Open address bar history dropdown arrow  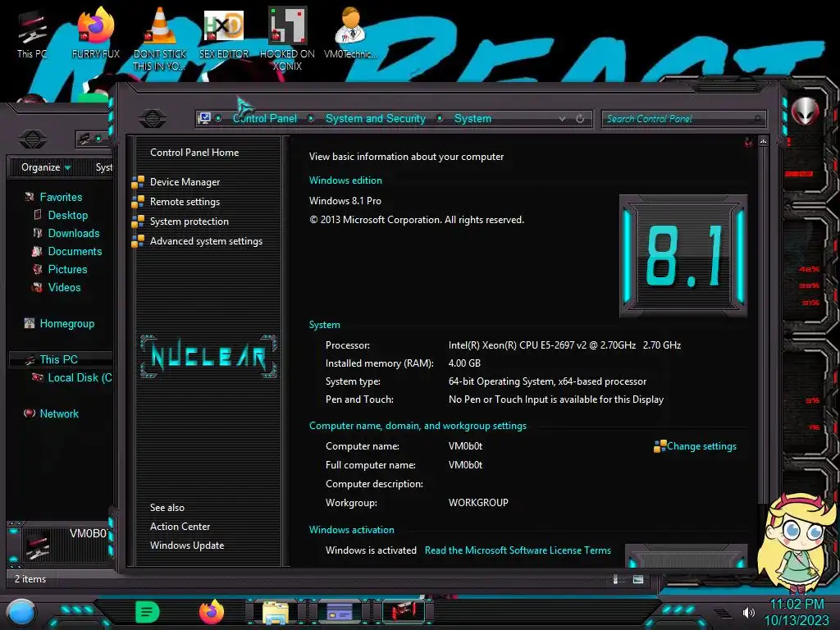[x=562, y=118]
